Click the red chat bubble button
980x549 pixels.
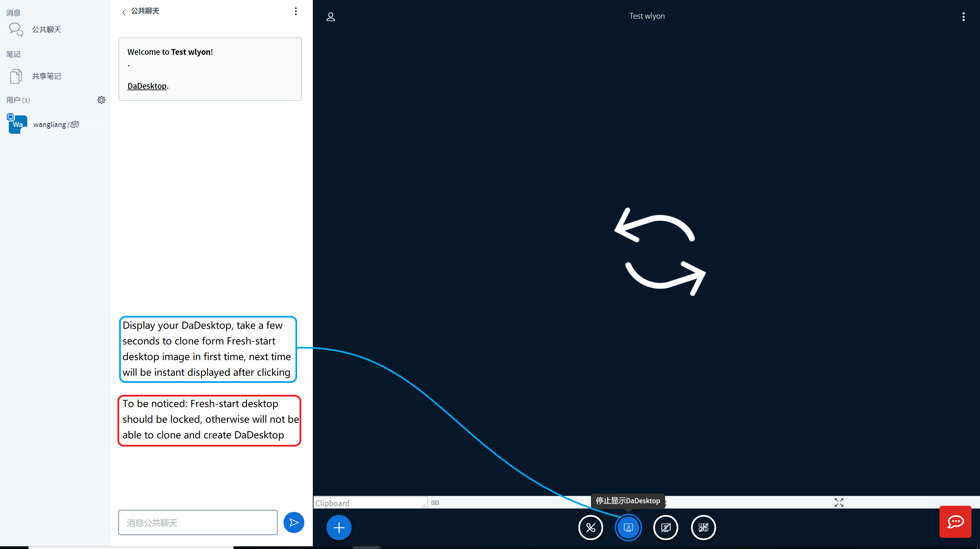(x=955, y=521)
